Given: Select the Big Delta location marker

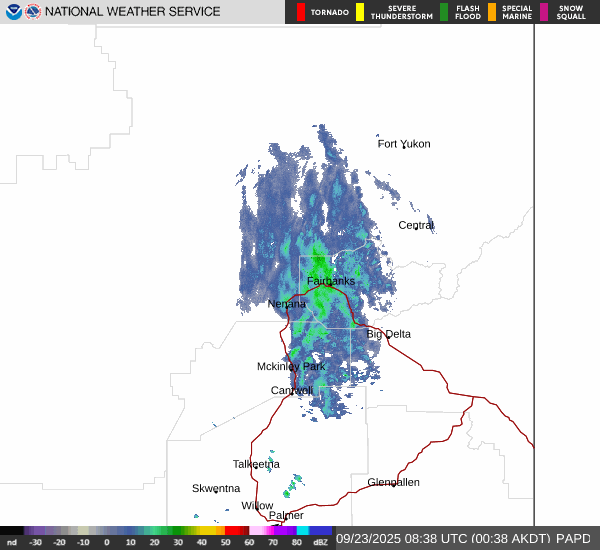Looking at the screenshot, I should click(x=387, y=338).
